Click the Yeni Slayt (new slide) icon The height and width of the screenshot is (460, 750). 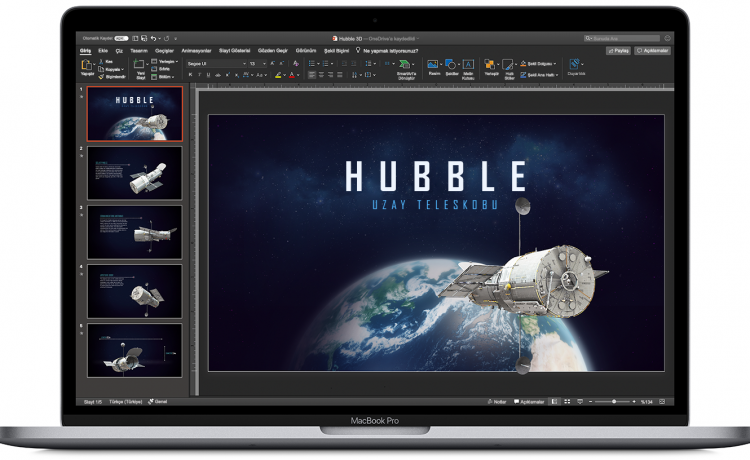[x=139, y=64]
